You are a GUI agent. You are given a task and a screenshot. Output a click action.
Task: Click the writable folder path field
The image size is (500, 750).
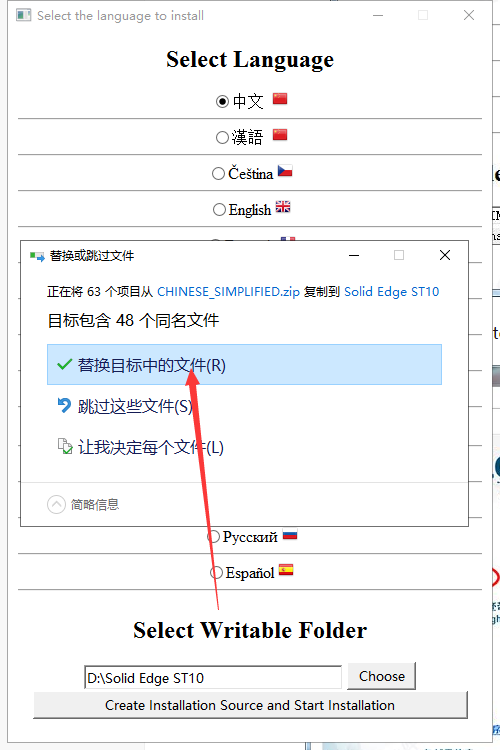(x=213, y=677)
